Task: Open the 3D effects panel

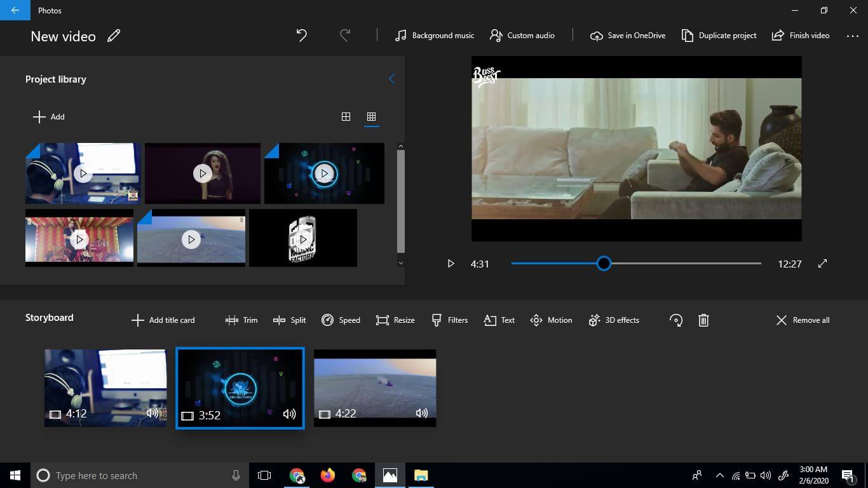Action: coord(613,320)
